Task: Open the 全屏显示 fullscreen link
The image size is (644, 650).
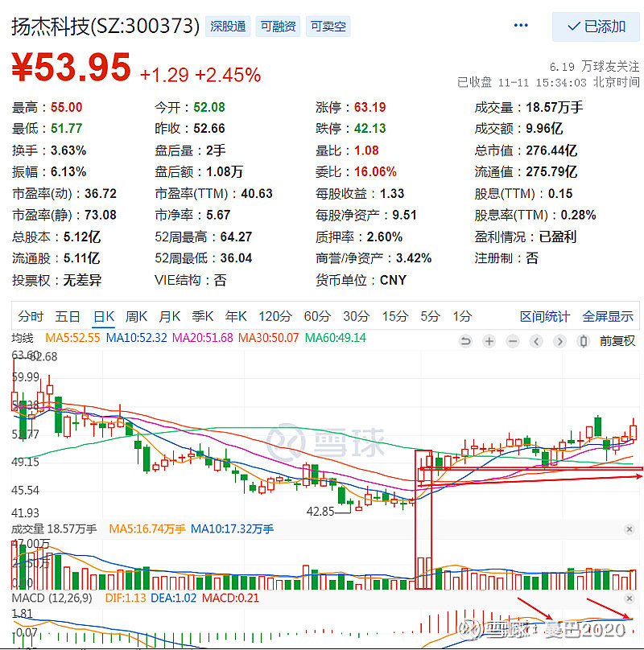Action: tap(608, 317)
